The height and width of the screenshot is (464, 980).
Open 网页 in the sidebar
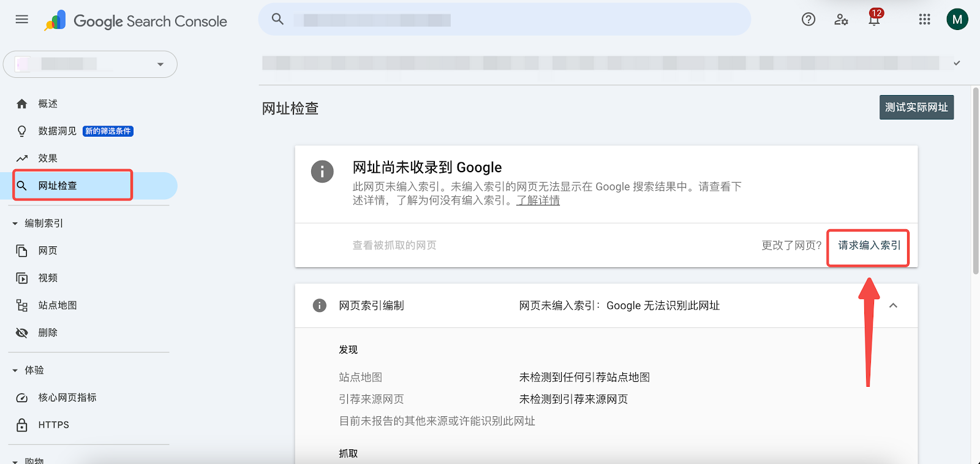pyautogui.click(x=48, y=251)
